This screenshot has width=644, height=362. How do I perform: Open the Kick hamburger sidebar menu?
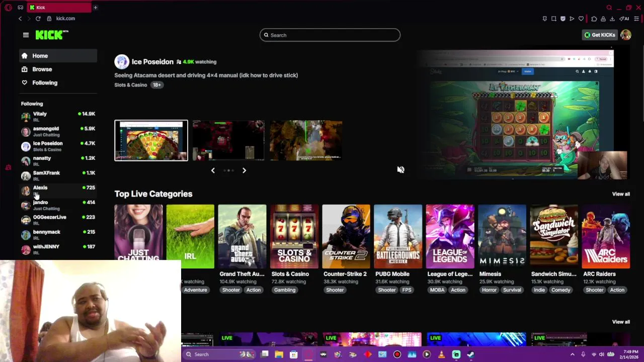coord(26,35)
